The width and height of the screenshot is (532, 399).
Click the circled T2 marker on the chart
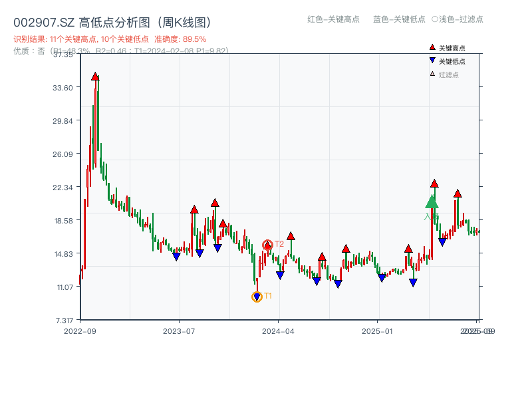[x=267, y=244]
